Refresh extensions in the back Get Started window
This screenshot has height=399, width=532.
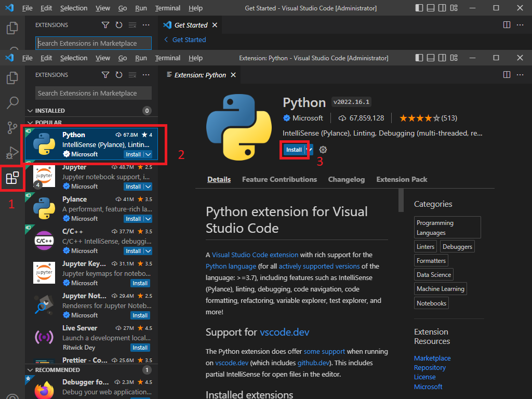[119, 25]
